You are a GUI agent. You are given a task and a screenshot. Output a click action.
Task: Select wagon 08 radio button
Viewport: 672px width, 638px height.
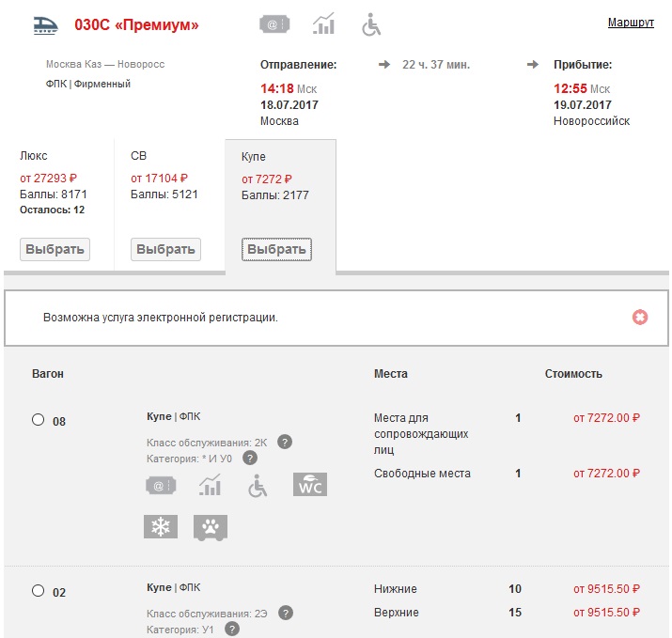[39, 420]
